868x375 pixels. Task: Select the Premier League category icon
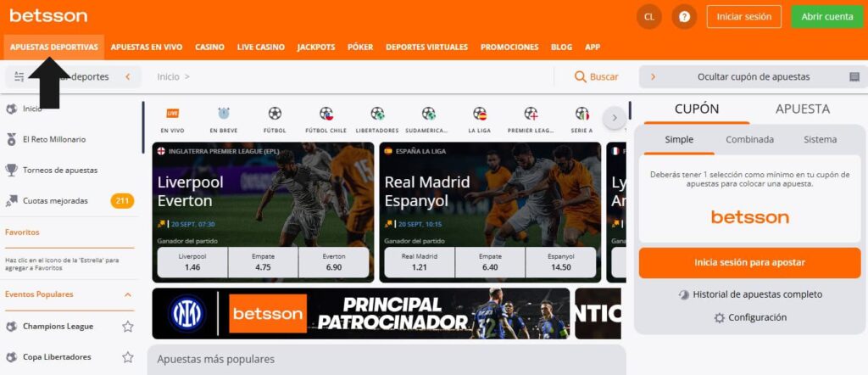tap(531, 119)
